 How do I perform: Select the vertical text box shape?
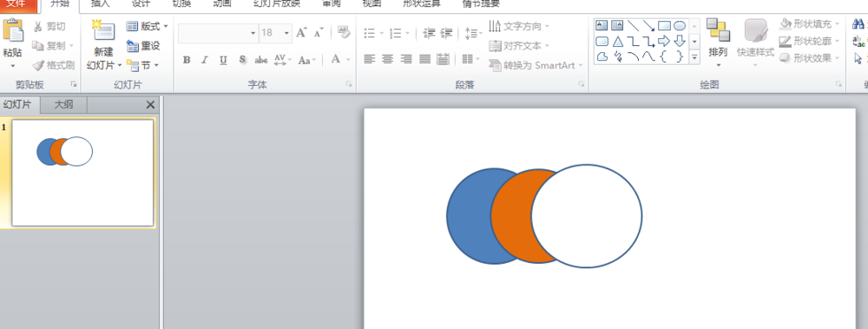(x=616, y=25)
